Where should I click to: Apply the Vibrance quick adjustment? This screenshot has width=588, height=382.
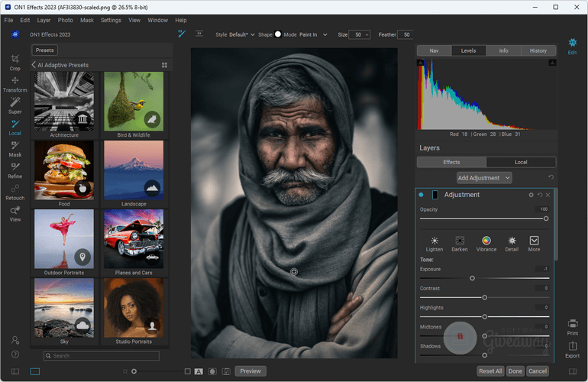[x=486, y=244]
